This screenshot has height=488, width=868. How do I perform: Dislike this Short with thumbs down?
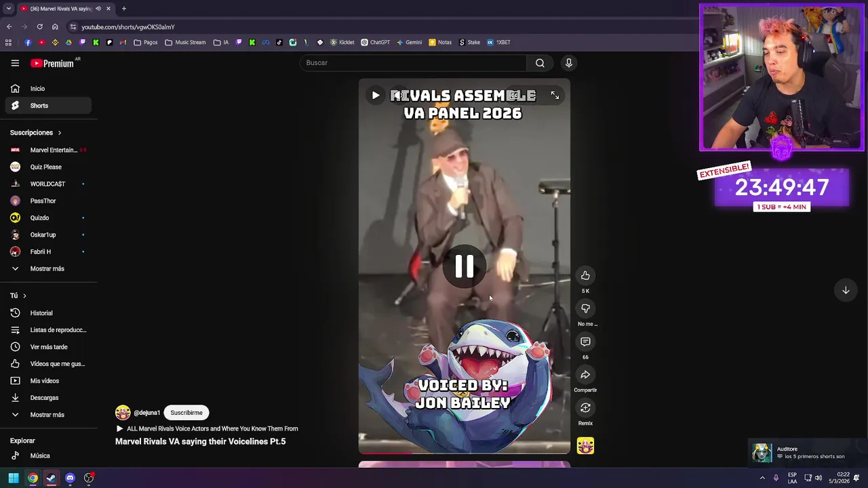point(585,308)
